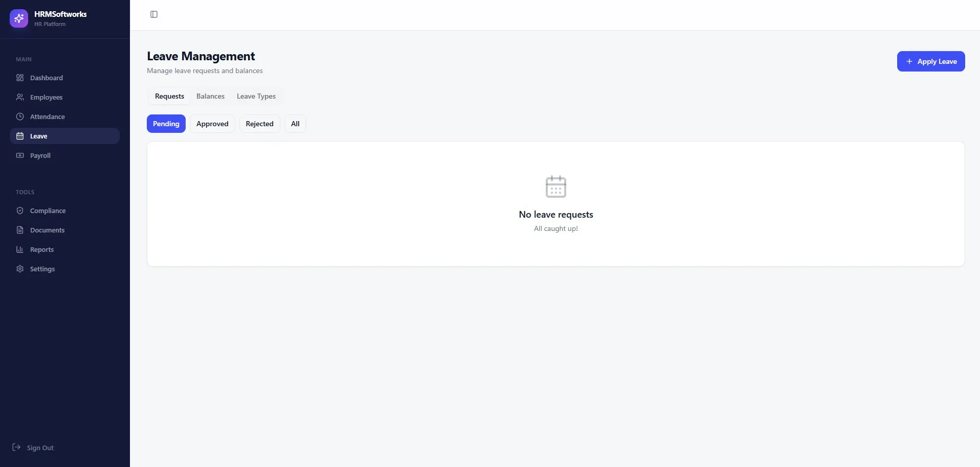Show All leave requests
The width and height of the screenshot is (980, 467).
[295, 124]
